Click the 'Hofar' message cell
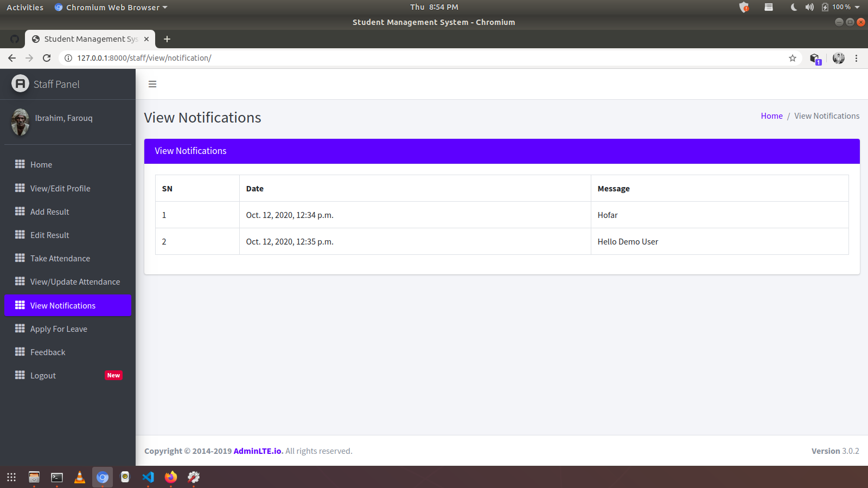Image resolution: width=868 pixels, height=488 pixels. pyautogui.click(x=719, y=215)
